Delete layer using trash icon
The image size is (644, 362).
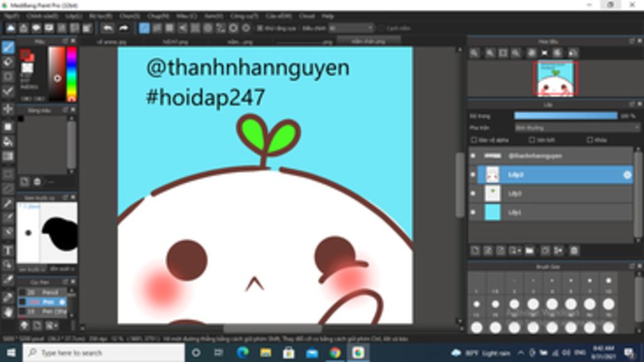point(574,250)
